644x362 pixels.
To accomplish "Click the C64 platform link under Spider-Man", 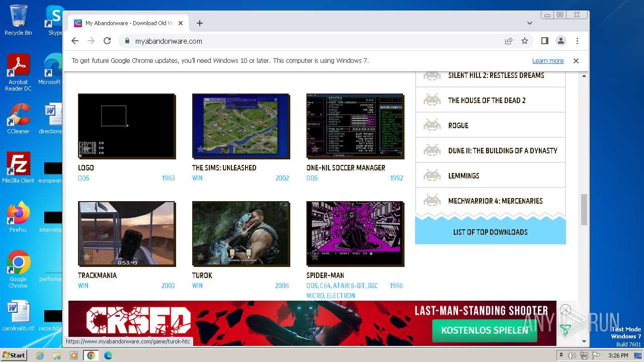I will click(327, 286).
